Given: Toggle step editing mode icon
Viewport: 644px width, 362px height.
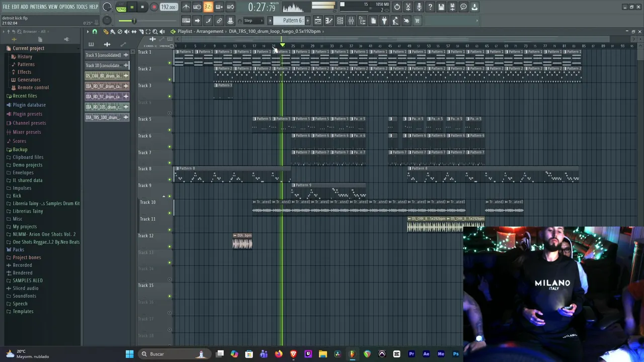Looking at the screenshot, I should click(x=208, y=21).
